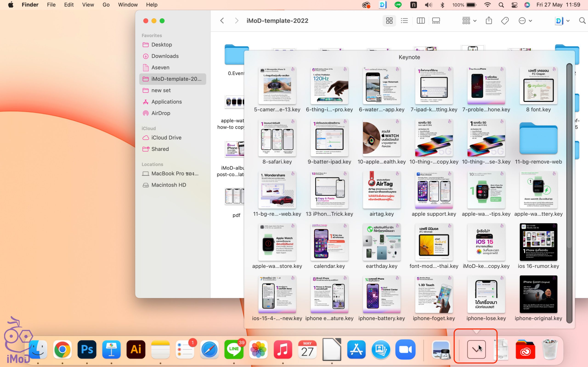The width and height of the screenshot is (588, 367).
Task: Expand the More actions dropdown
Action: (525, 21)
